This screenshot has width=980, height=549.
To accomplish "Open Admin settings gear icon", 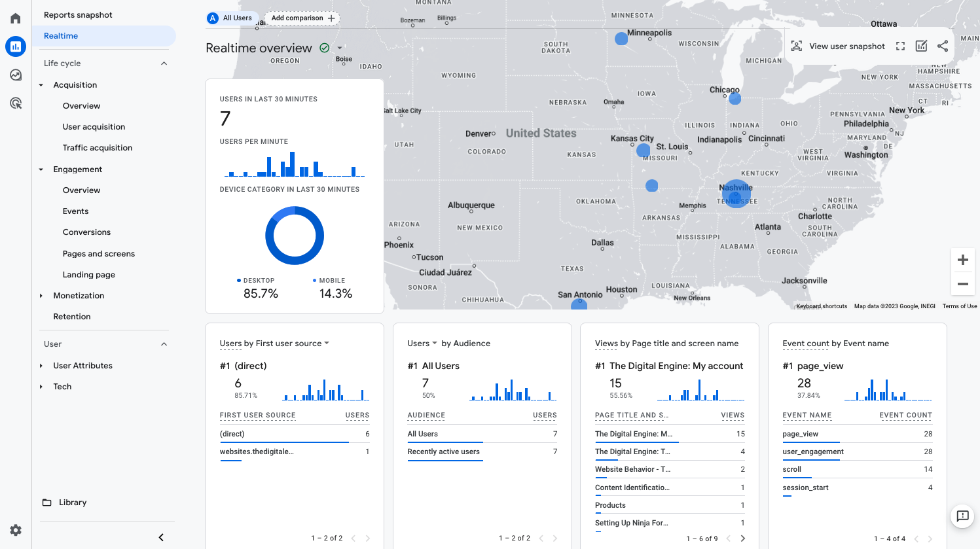I will (16, 530).
